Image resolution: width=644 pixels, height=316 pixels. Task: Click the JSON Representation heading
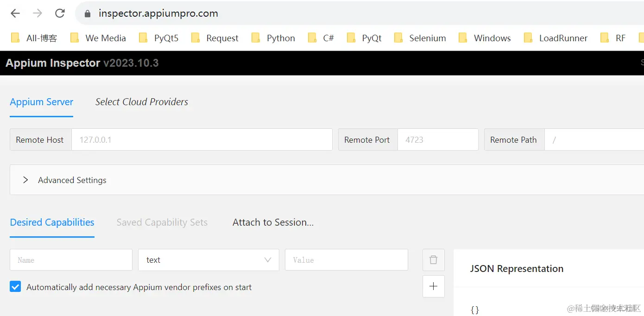coord(517,269)
